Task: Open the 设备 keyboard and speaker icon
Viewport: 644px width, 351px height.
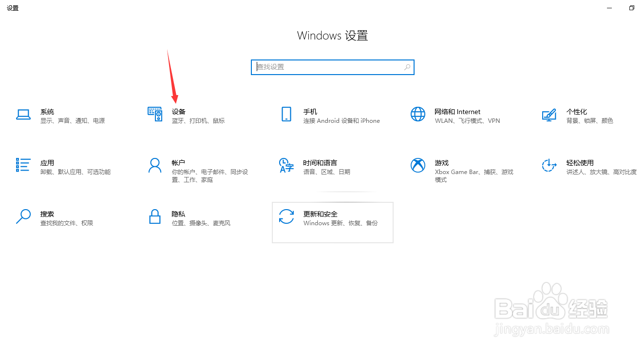Action: click(155, 115)
